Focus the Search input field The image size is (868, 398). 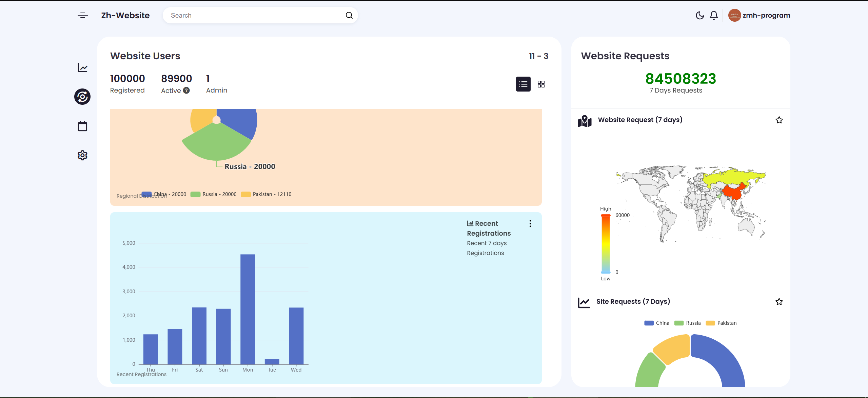pyautogui.click(x=254, y=15)
